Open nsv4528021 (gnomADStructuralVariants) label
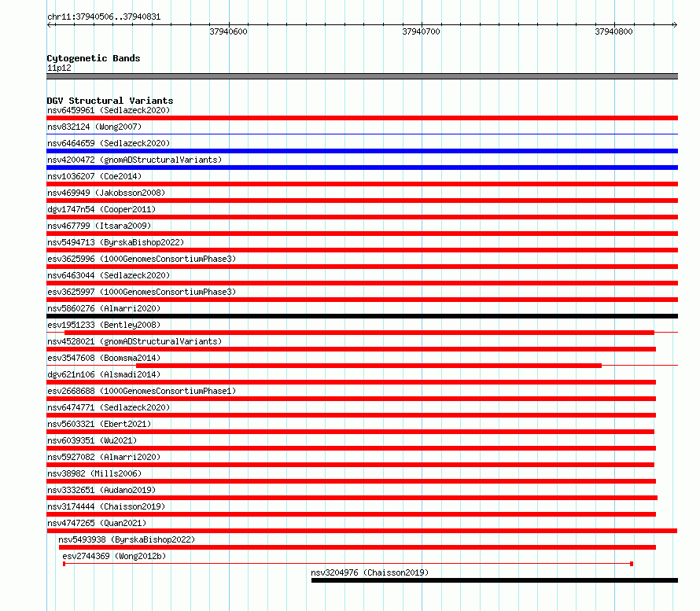This screenshot has width=700, height=611. (x=134, y=341)
